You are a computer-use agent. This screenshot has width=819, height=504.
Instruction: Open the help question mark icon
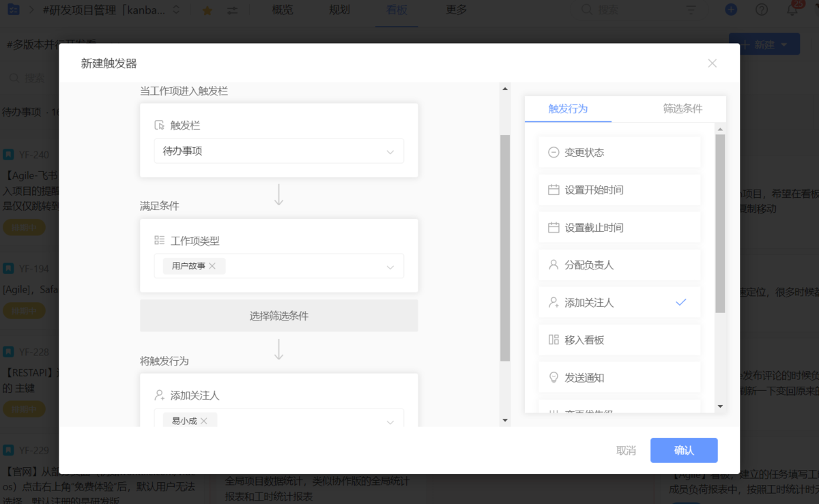[763, 10]
